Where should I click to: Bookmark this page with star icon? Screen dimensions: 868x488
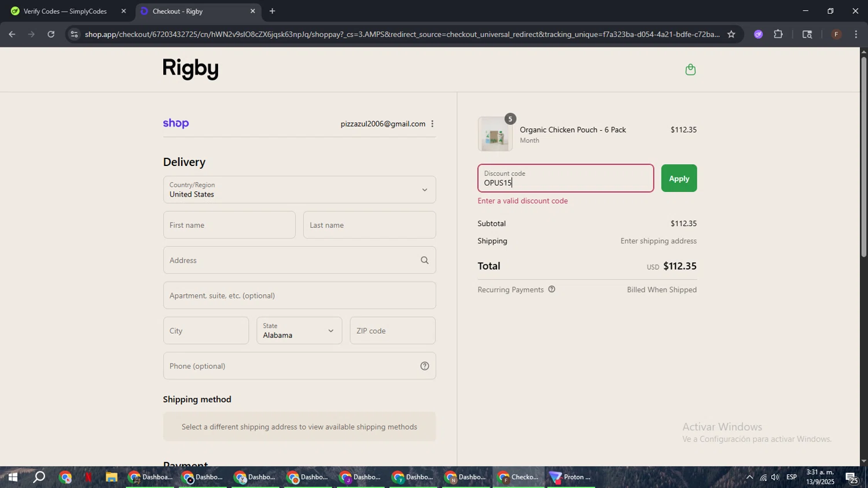731,34
